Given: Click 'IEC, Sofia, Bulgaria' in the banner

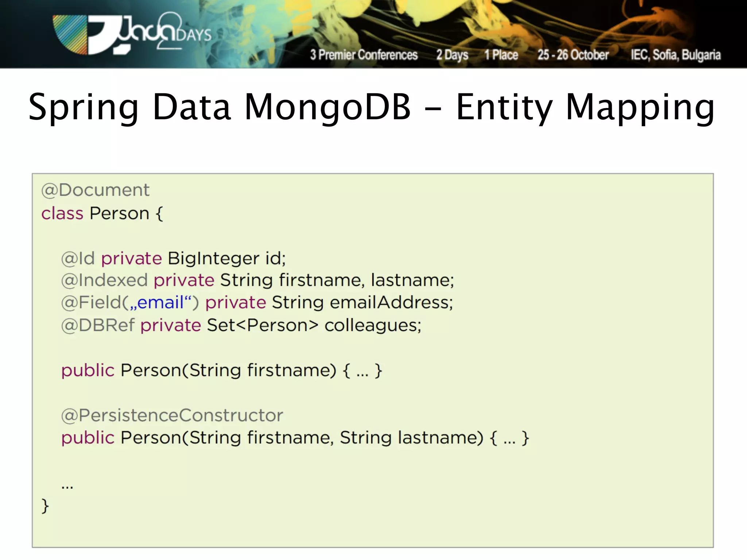Looking at the screenshot, I should point(676,55).
